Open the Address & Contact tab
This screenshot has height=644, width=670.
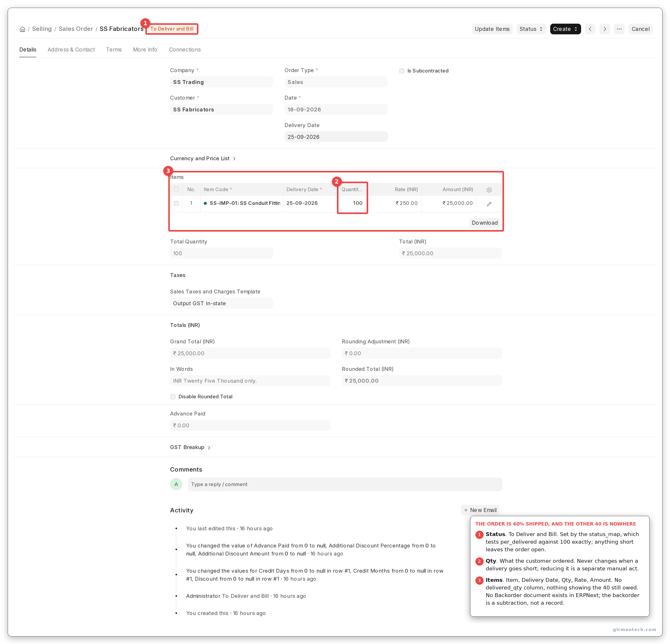71,50
